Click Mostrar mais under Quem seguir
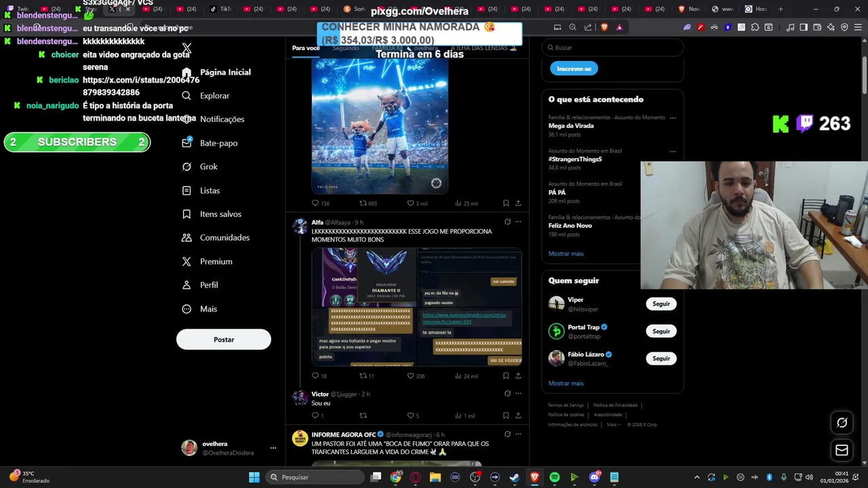Screen dimensions: 868x488 coord(566,384)
